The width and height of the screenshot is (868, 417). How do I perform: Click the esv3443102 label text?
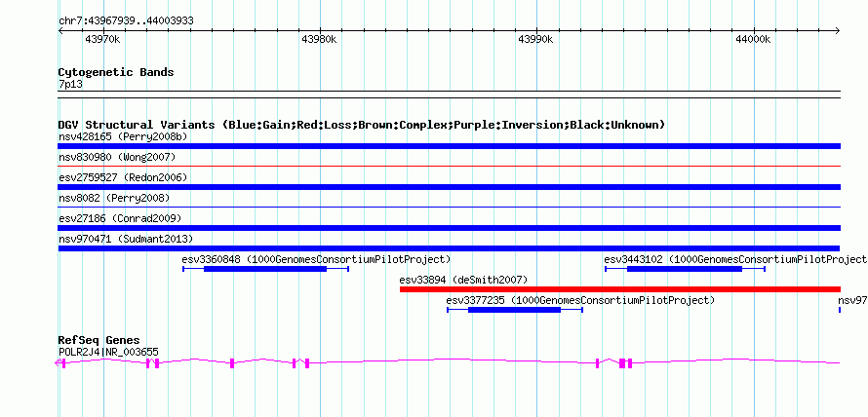(x=735, y=259)
